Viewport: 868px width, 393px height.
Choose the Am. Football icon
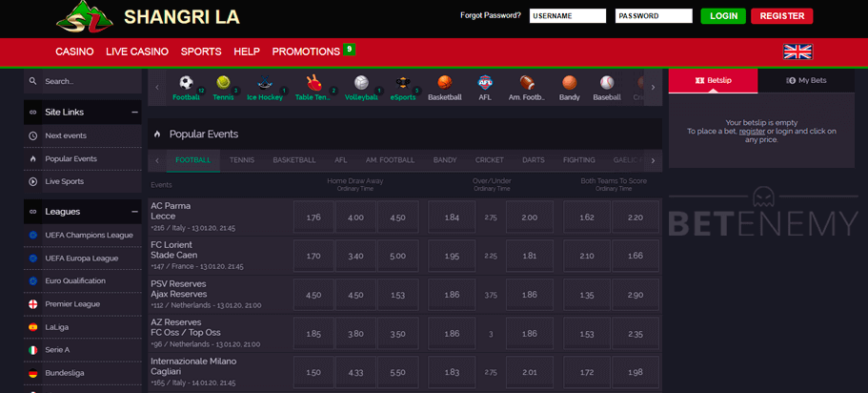coord(527,83)
